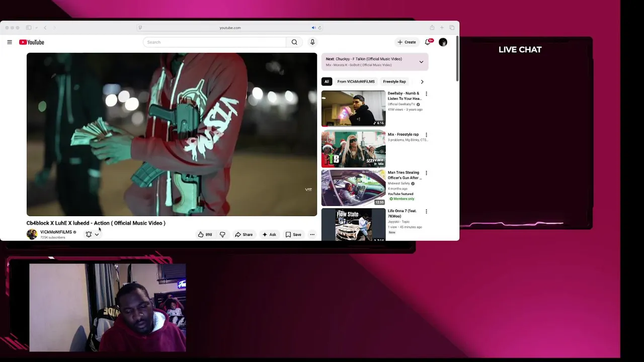Image resolution: width=644 pixels, height=362 pixels.
Task: Save the video to a playlist
Action: [293, 235]
